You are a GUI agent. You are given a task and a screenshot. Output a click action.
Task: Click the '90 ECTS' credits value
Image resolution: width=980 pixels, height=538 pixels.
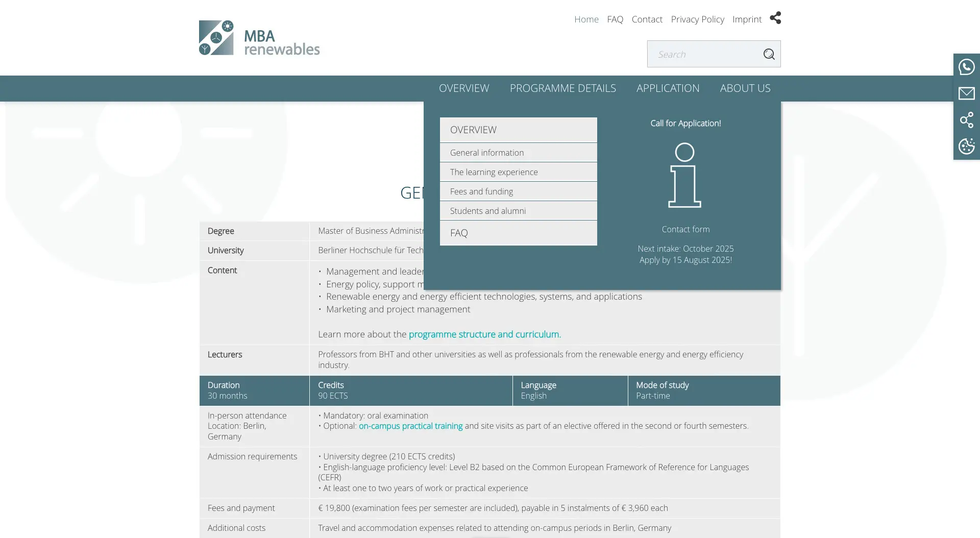tap(333, 396)
